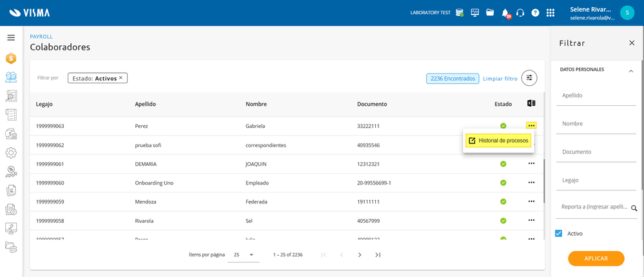Click the user avatar S circle
Viewport: 644px width, 277px height.
(627, 13)
